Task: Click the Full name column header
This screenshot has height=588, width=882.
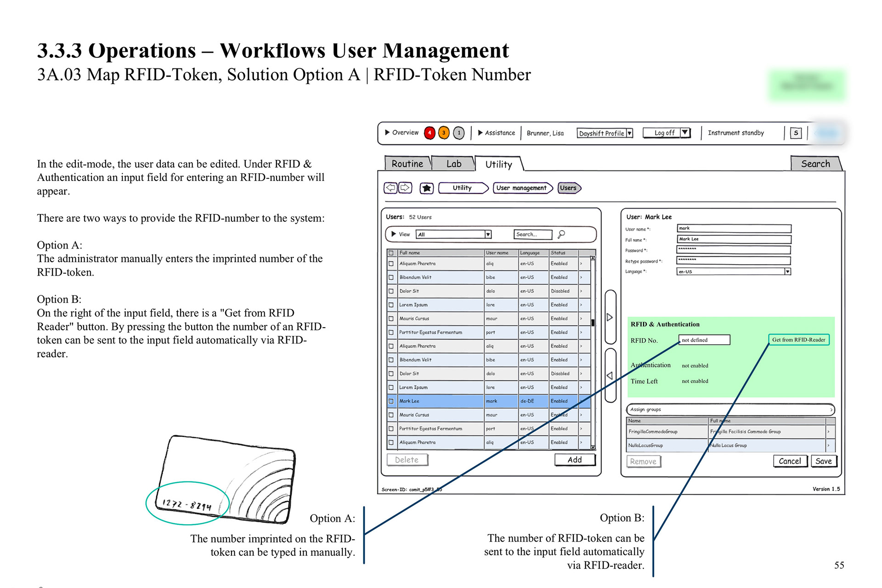Action: [441, 253]
